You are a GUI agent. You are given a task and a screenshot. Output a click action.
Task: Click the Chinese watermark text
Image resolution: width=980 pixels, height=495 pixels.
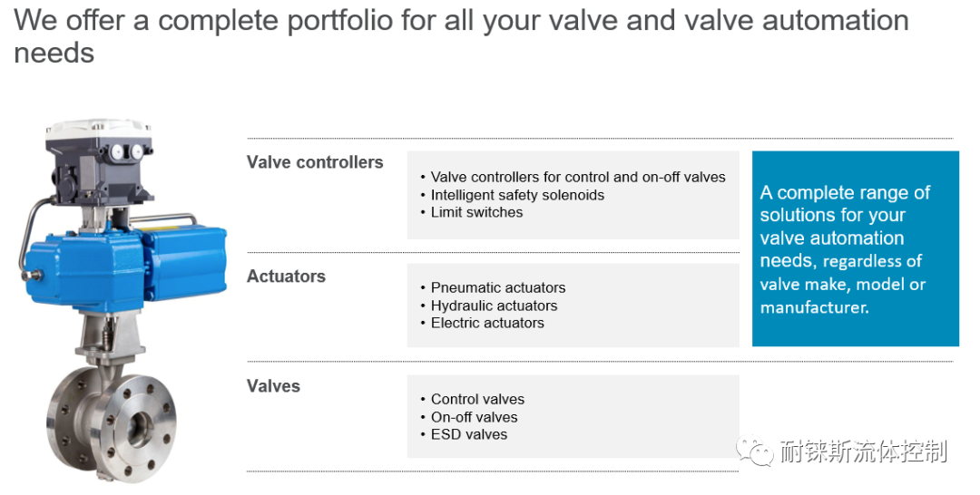[x=864, y=451]
